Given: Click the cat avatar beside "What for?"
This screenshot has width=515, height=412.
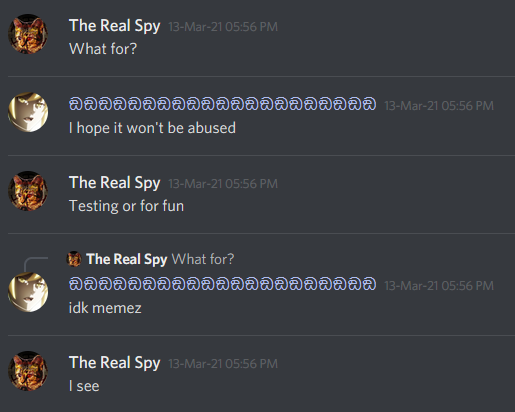Looking at the screenshot, I should (28, 34).
